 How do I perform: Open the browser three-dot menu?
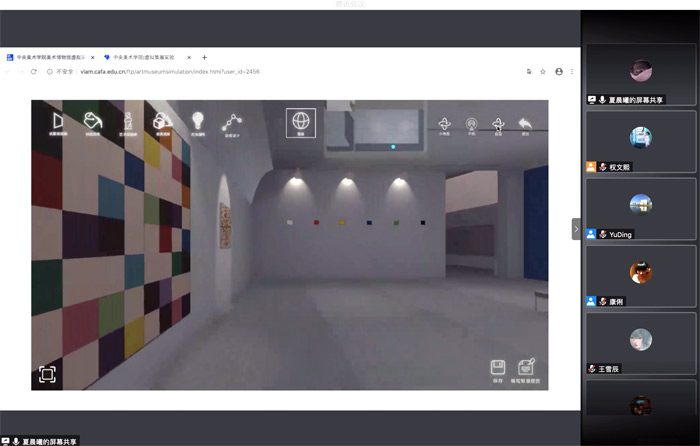click(574, 72)
